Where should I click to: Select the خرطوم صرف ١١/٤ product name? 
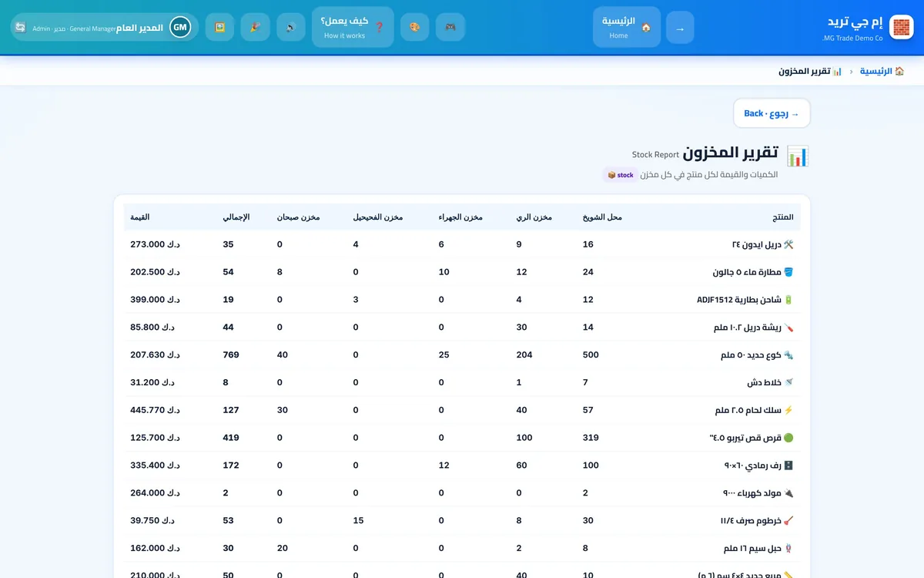757,521
